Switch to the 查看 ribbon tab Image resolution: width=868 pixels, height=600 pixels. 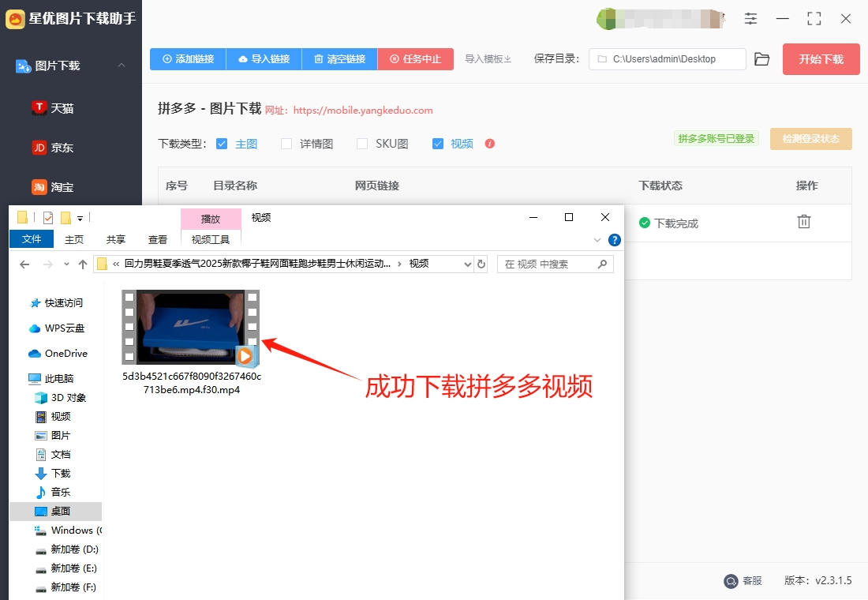point(158,239)
